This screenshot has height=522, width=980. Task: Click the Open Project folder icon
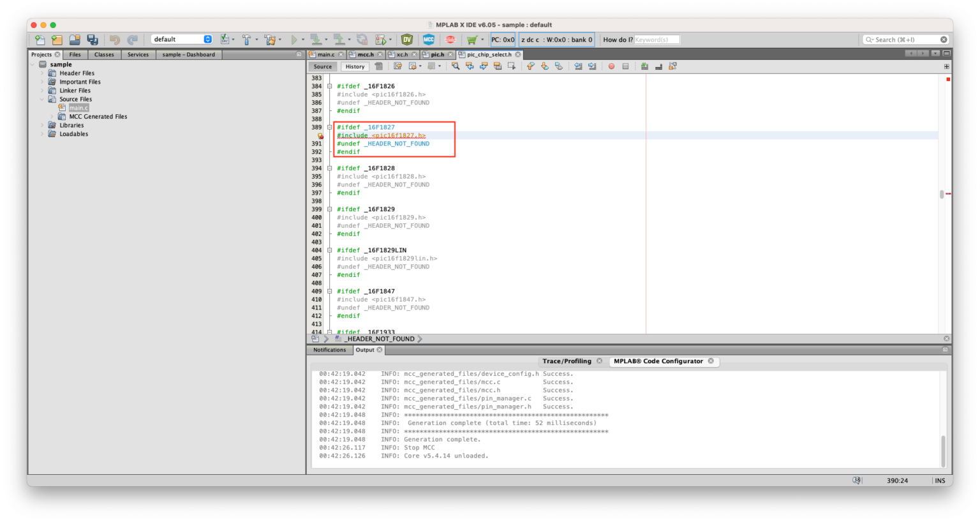pos(75,40)
